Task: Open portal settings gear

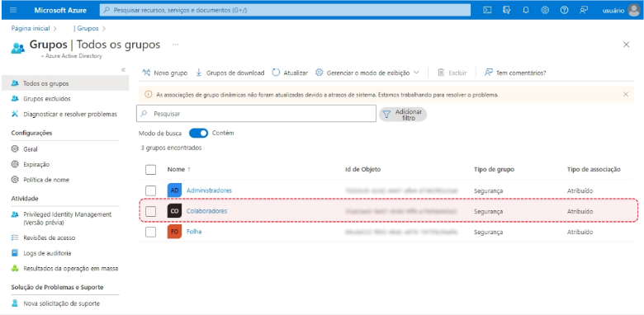Action: click(545, 10)
